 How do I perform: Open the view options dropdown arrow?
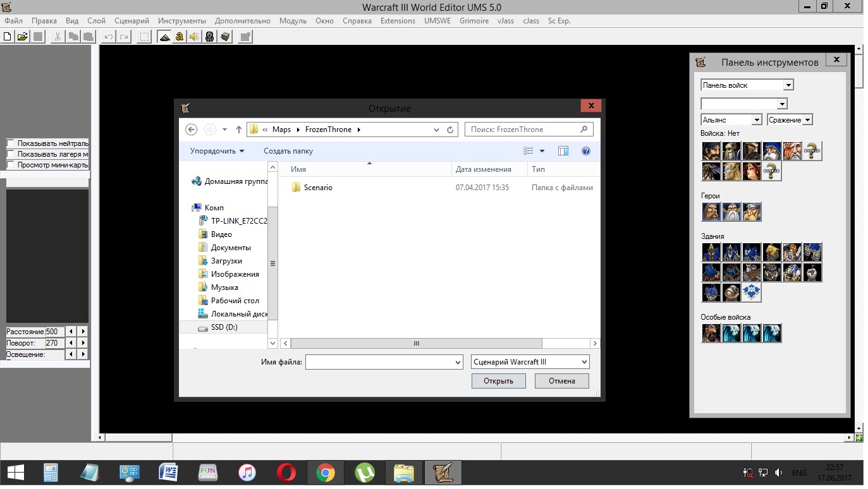(x=542, y=151)
